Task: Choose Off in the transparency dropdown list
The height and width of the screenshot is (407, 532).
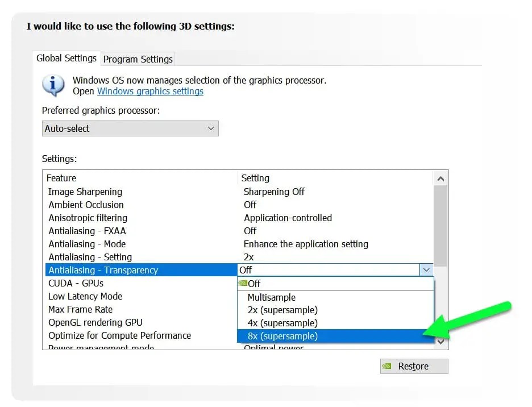Action: pos(335,284)
